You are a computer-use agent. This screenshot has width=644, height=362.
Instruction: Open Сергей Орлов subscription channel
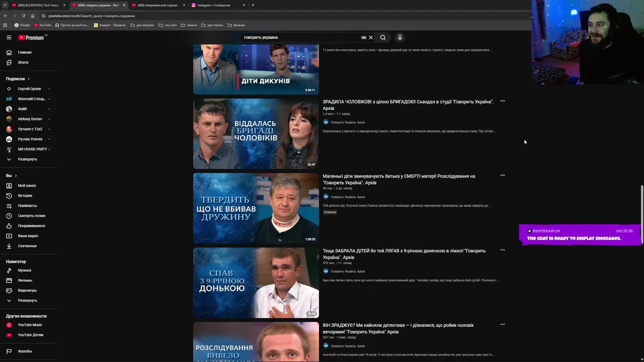[x=29, y=89]
